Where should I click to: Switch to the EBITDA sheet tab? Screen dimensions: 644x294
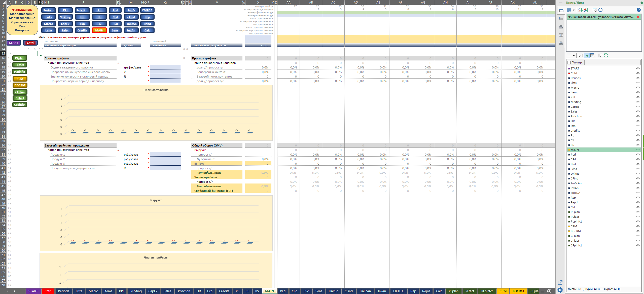(398, 291)
